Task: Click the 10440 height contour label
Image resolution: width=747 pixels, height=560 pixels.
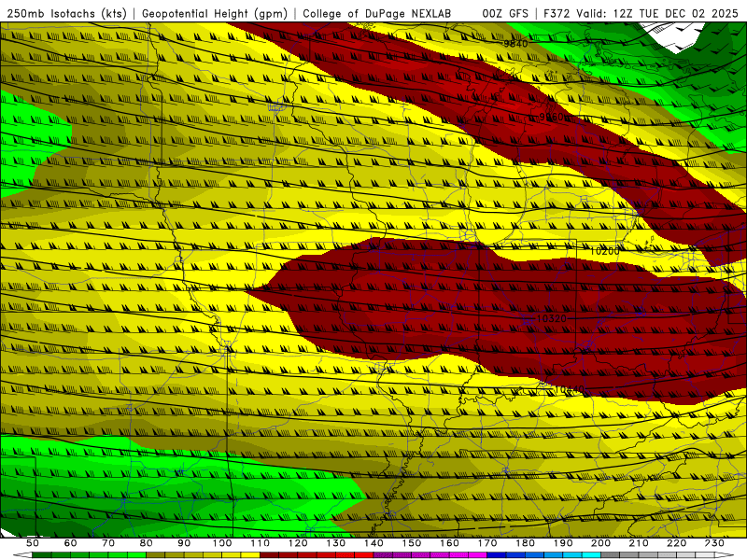Action: click(570, 389)
